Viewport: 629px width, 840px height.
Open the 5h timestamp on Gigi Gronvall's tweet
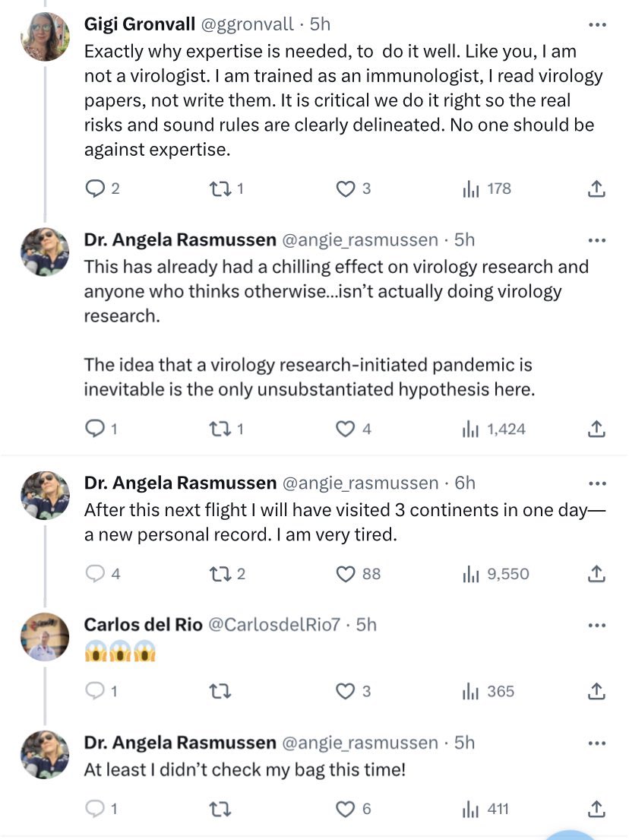click(x=320, y=24)
